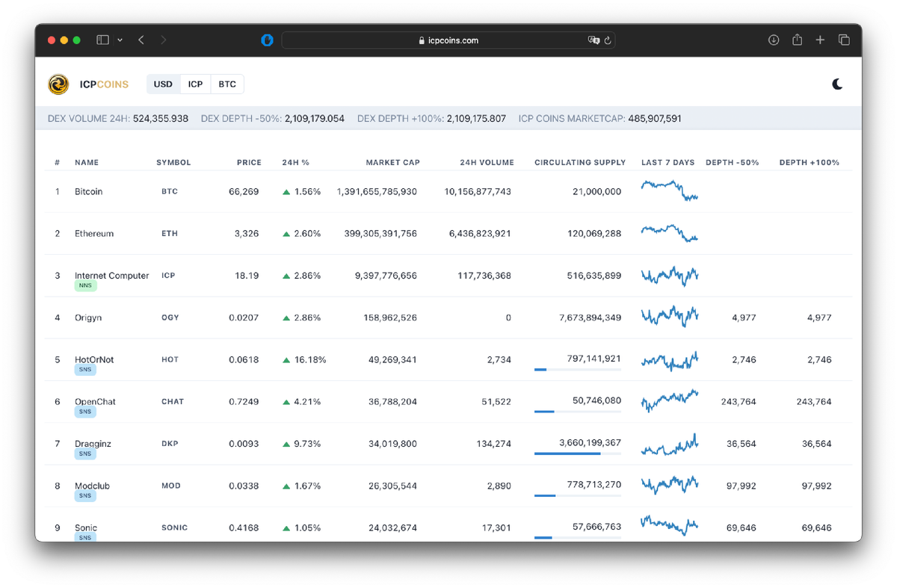Viewport: 897px width, 588px height.
Task: Click the SNS badge under OpenChat
Action: pos(85,412)
